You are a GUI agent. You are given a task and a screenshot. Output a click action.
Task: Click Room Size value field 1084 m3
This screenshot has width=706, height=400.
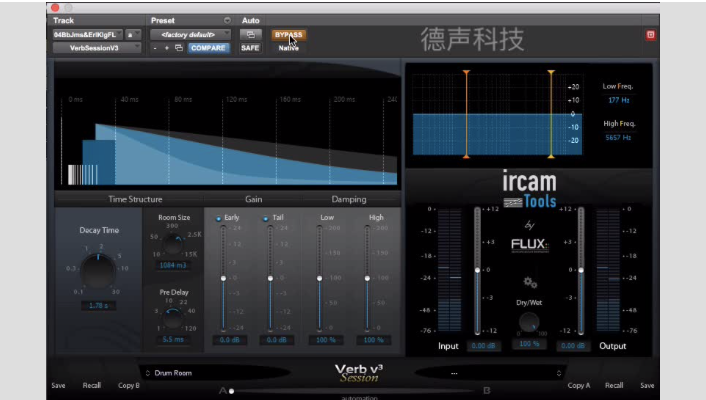tap(173, 265)
